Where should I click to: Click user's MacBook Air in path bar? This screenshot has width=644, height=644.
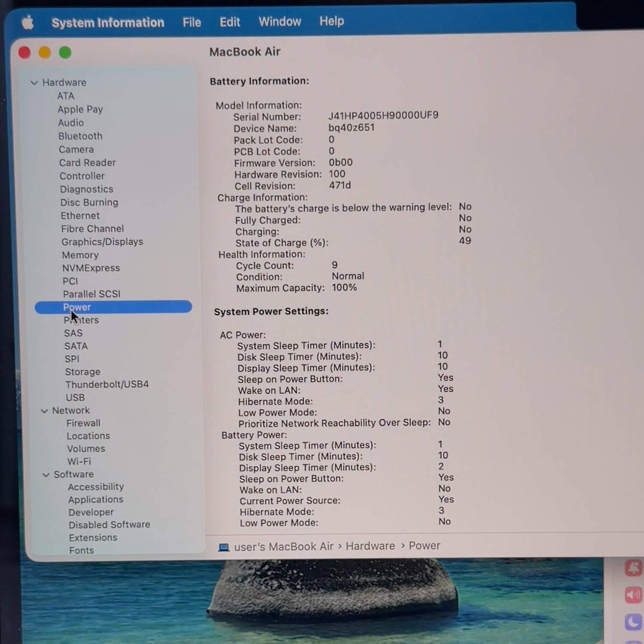pos(284,547)
